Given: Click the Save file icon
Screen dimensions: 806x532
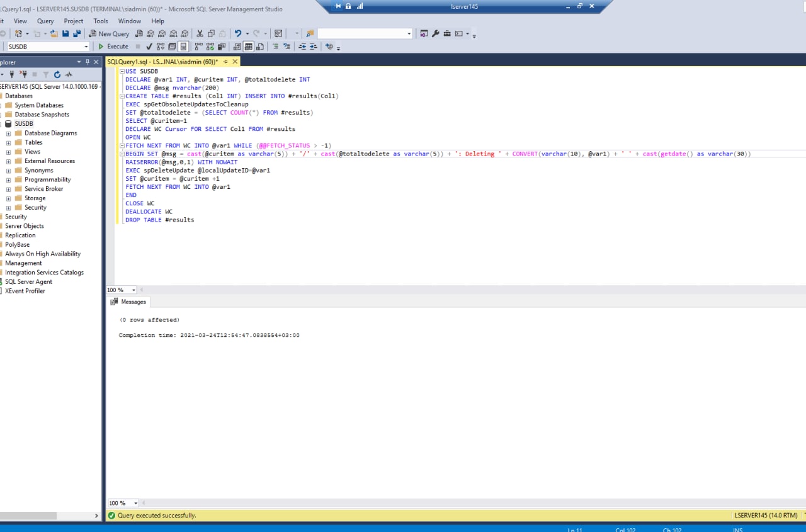Looking at the screenshot, I should coord(65,33).
